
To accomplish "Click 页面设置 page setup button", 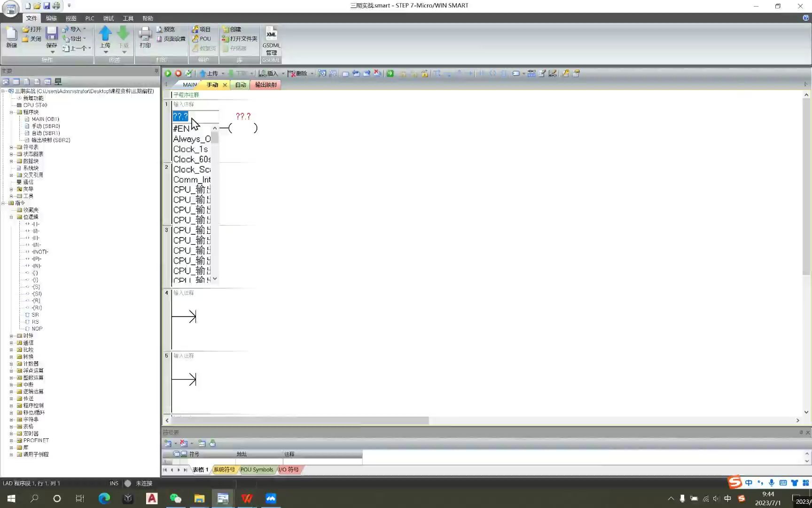I will click(171, 39).
